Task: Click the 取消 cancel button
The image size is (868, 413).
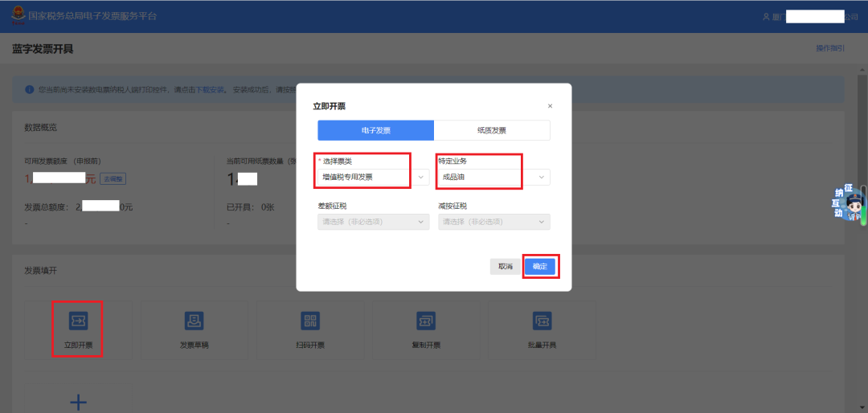Action: [506, 266]
